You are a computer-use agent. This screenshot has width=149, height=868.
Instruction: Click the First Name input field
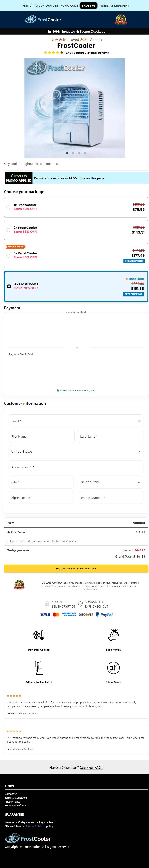pyautogui.click(x=42, y=436)
